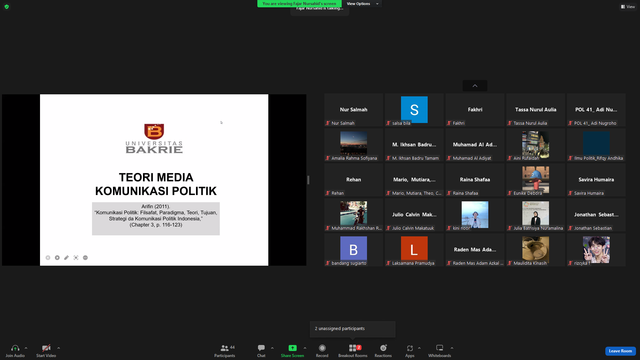
Task: Click muted mic icon beside Tassa Nurul Aulia name
Action: tap(509, 123)
